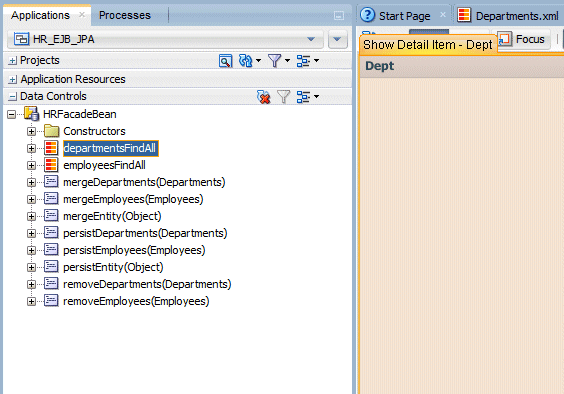
Task: Collapse the HRFacadeBean node
Action: point(12,114)
